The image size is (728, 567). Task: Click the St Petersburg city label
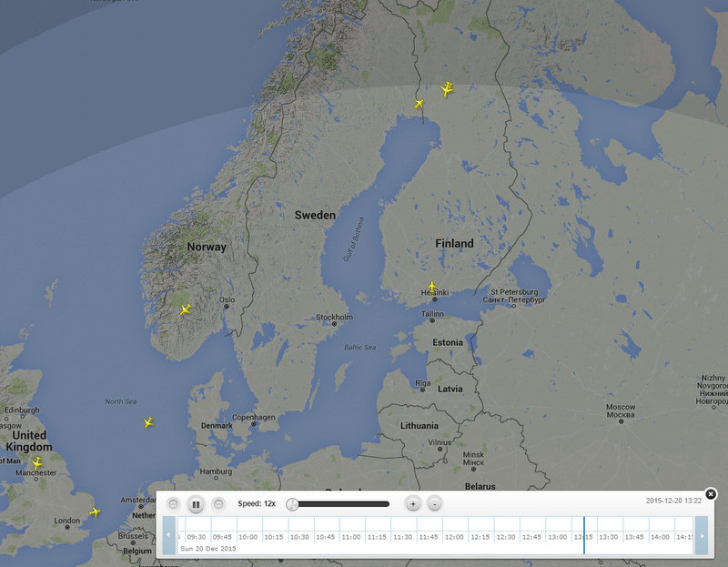coord(514,296)
